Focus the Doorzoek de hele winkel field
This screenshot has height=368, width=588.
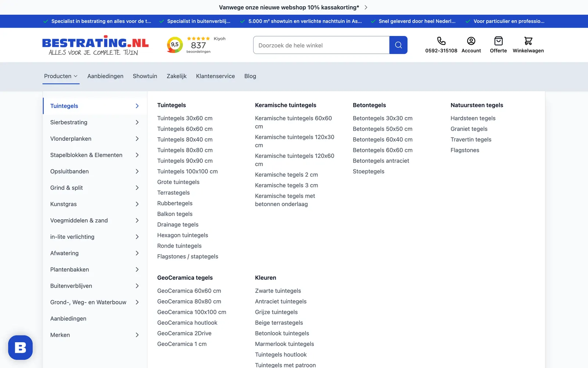pyautogui.click(x=321, y=45)
